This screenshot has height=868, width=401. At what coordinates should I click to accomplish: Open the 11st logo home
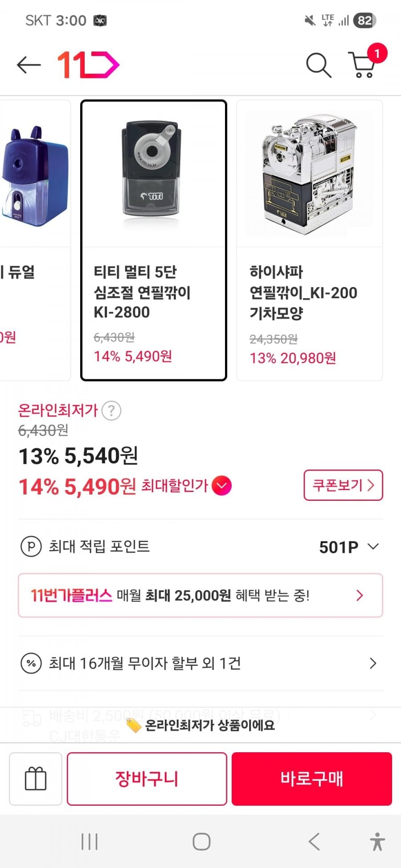pyautogui.click(x=88, y=65)
